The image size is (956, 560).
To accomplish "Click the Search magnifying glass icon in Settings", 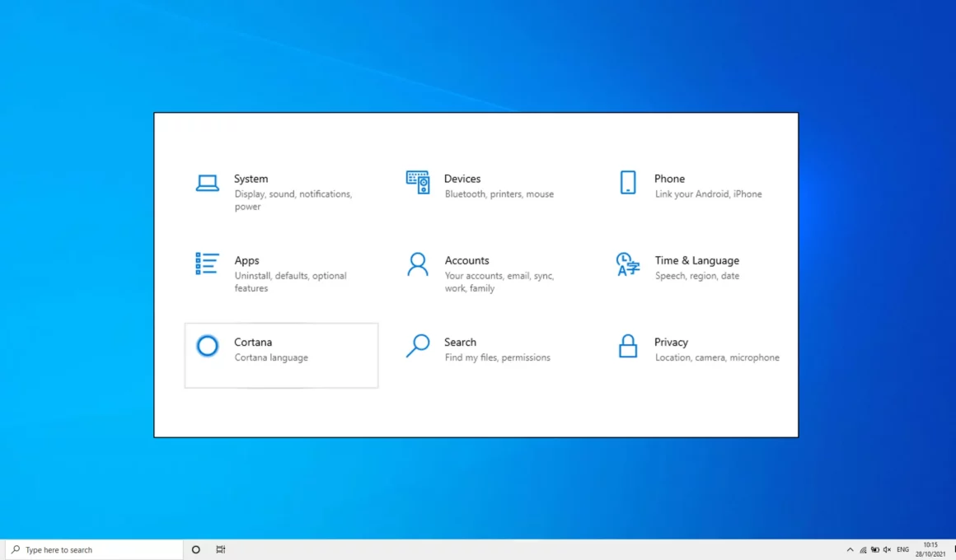I will 418,346.
